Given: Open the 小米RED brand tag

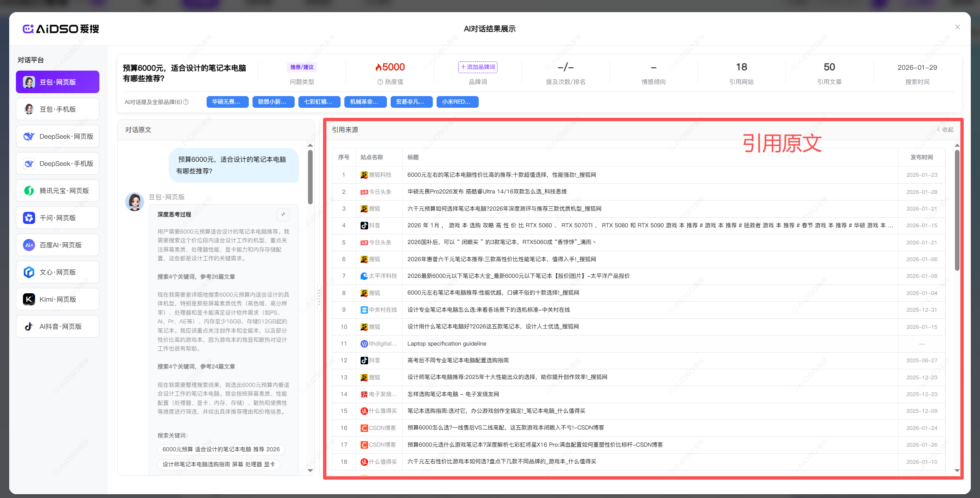Looking at the screenshot, I should click(457, 102).
